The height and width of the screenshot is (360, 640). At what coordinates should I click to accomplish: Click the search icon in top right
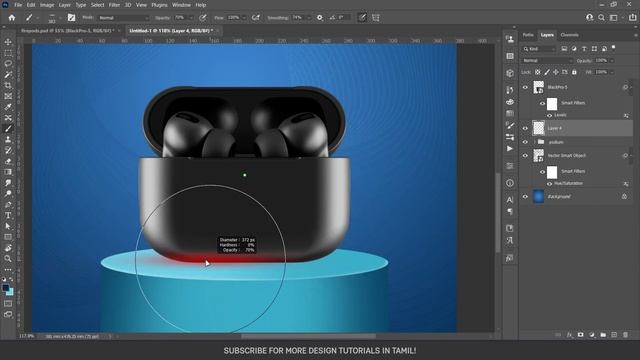coord(601,18)
